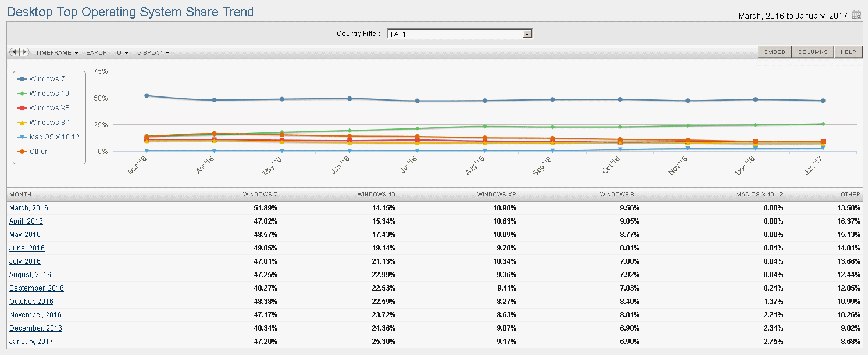Click the 1.37% Mac OS X value for October
The width and height of the screenshot is (868, 355).
click(x=773, y=302)
